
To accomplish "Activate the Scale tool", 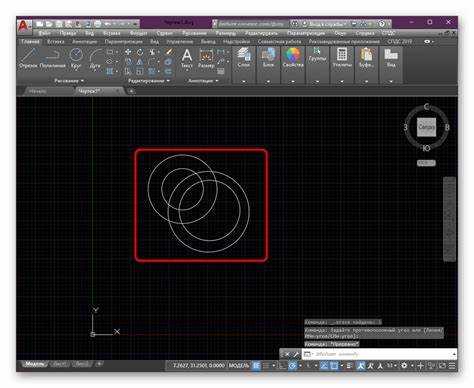I will click(140, 71).
